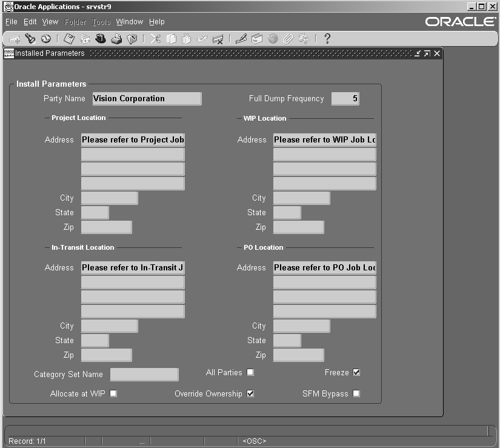The height and width of the screenshot is (448, 500).
Task: Open the Window menu
Action: pos(130,22)
